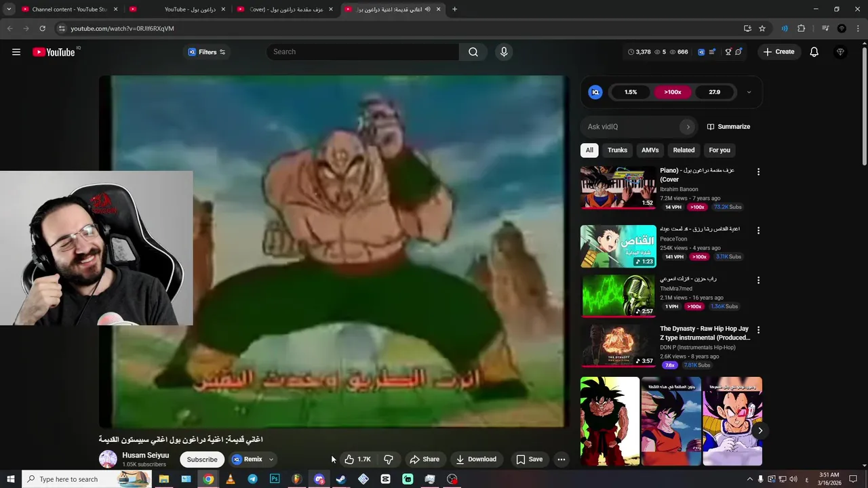Focus the Ask vidIQ input field

pos(632,127)
